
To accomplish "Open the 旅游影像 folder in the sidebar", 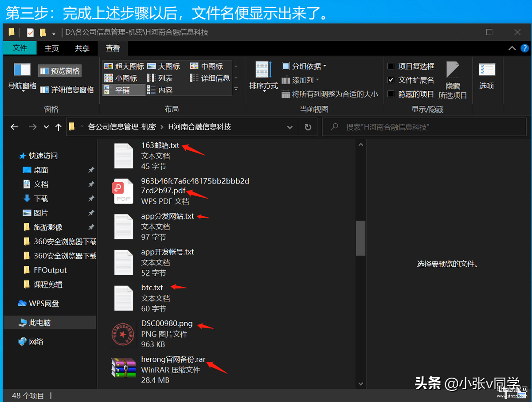I will pos(43,227).
